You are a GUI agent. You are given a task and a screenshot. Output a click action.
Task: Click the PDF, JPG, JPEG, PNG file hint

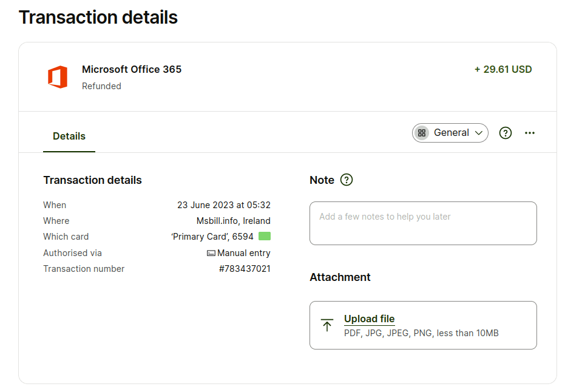[x=421, y=333]
